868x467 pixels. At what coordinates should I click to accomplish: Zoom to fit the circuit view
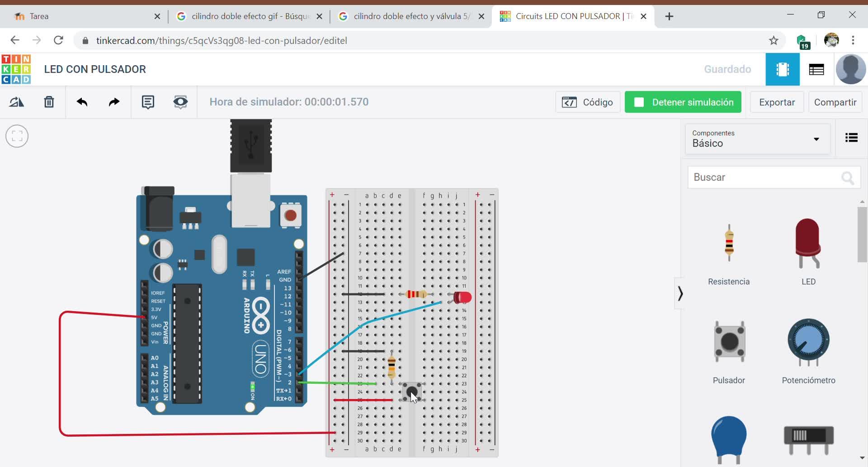[17, 136]
